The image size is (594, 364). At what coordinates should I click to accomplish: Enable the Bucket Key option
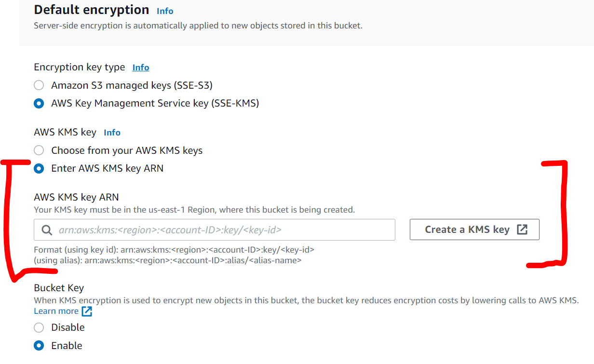click(39, 346)
